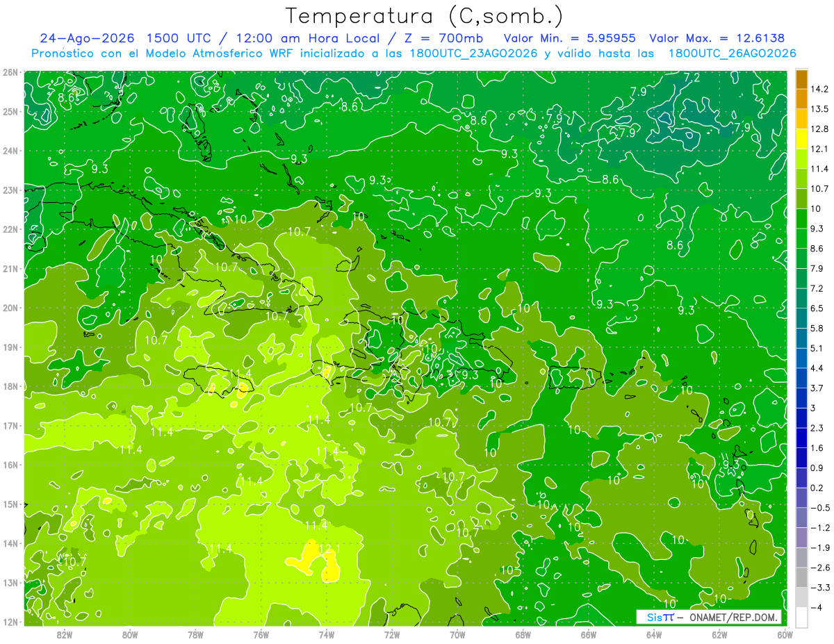Pick the white bottom legend swatch below -4
The width and height of the screenshot is (834, 644).
tap(801, 617)
